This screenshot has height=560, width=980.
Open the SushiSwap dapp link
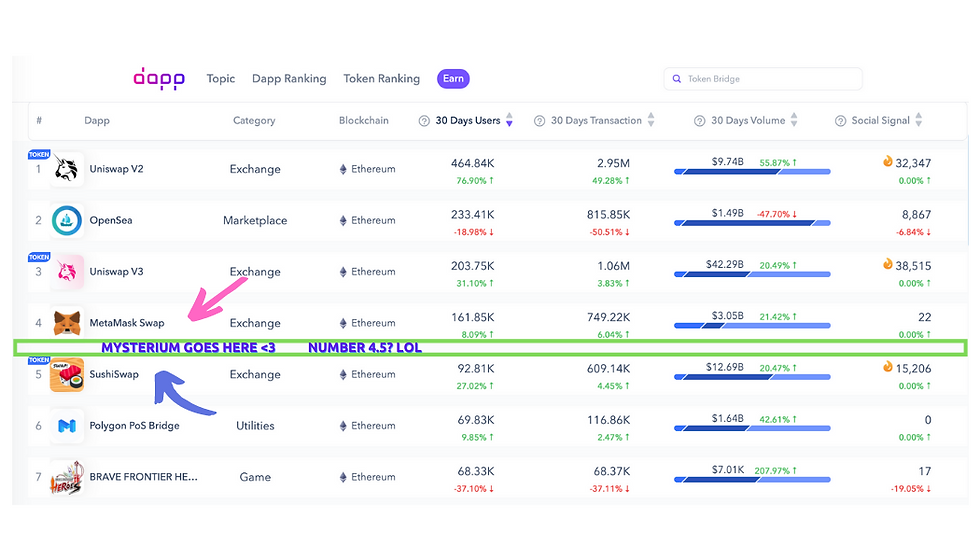114,374
